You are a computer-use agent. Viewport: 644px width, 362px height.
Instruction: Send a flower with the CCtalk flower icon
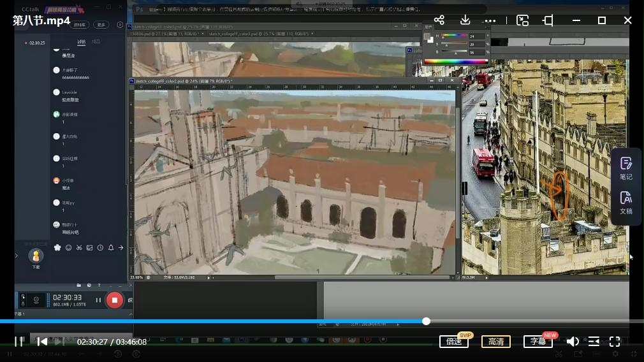[57, 247]
